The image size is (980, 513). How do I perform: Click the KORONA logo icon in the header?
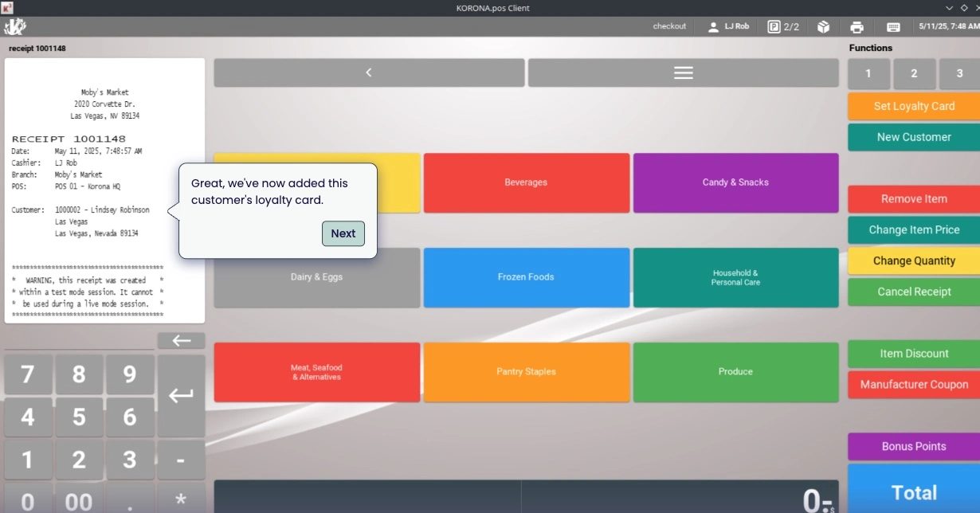(15, 26)
